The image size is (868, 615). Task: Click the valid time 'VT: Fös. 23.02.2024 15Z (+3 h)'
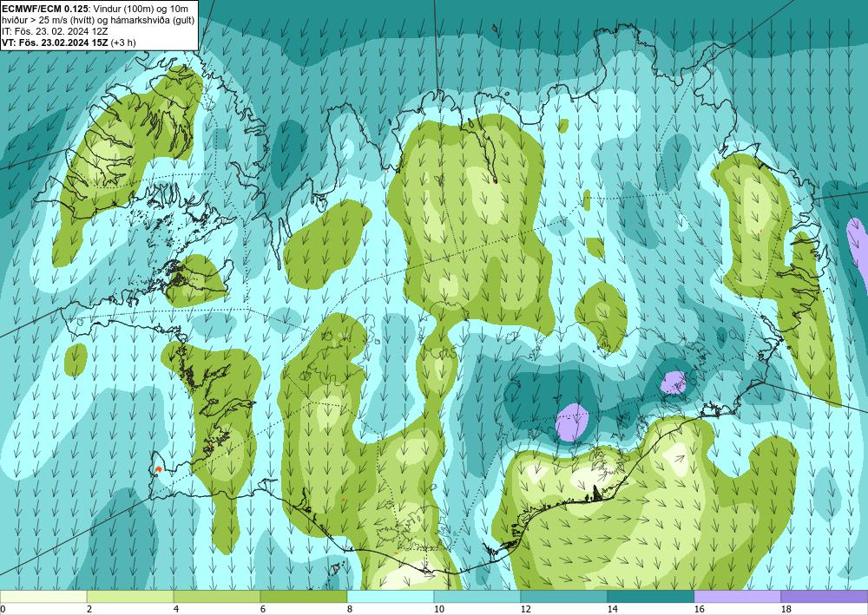[69, 42]
